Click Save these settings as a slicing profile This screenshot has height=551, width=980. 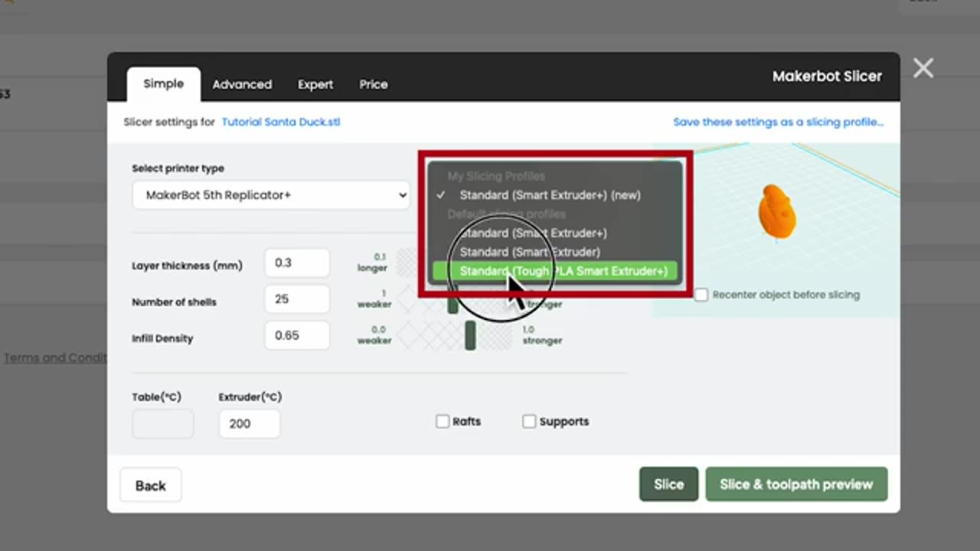point(778,122)
